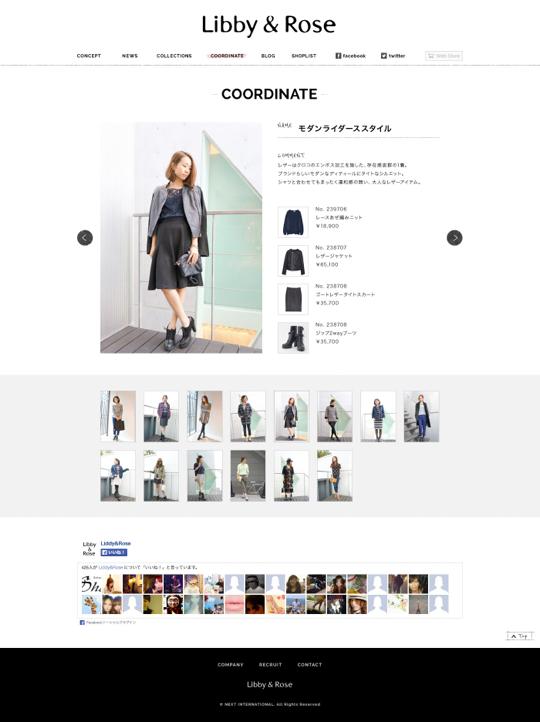Open the CONTACT link in the footer
The width and height of the screenshot is (540, 722).
pos(310,664)
